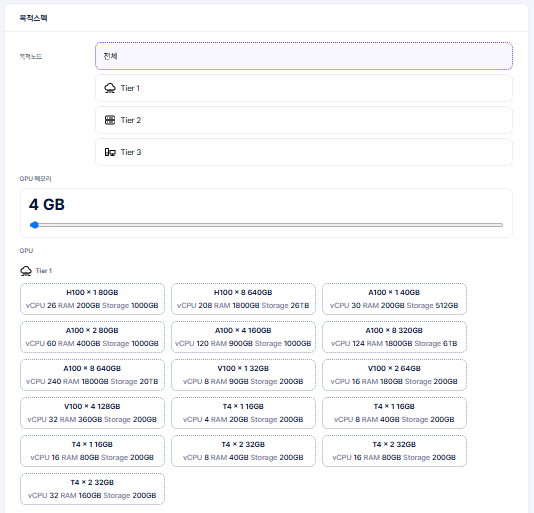
Task: Click the cloud icon beside the GPU list heading
Action: [x=26, y=271]
